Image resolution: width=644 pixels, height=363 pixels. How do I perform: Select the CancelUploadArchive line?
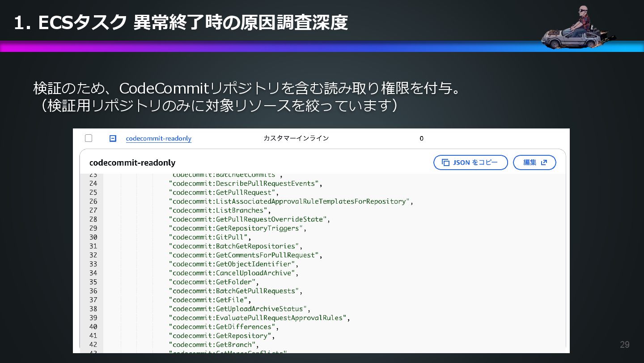pos(234,273)
